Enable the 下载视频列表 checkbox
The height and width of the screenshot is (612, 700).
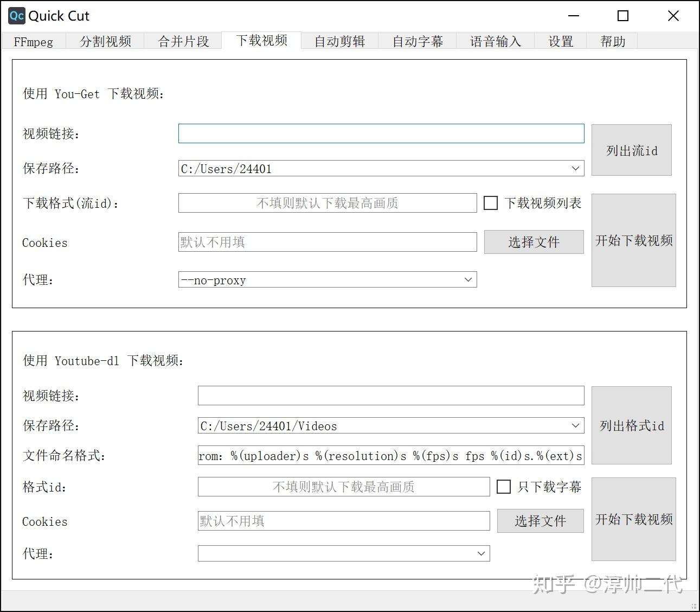pos(491,202)
